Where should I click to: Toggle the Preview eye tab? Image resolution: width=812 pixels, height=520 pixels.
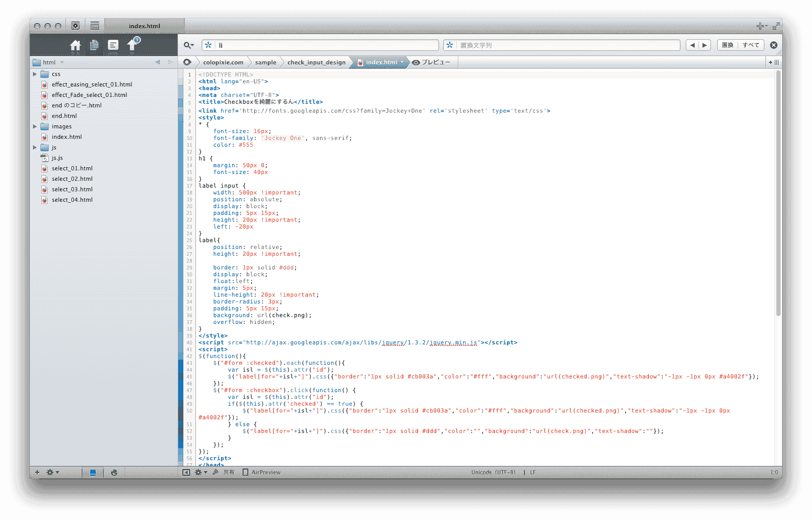431,62
